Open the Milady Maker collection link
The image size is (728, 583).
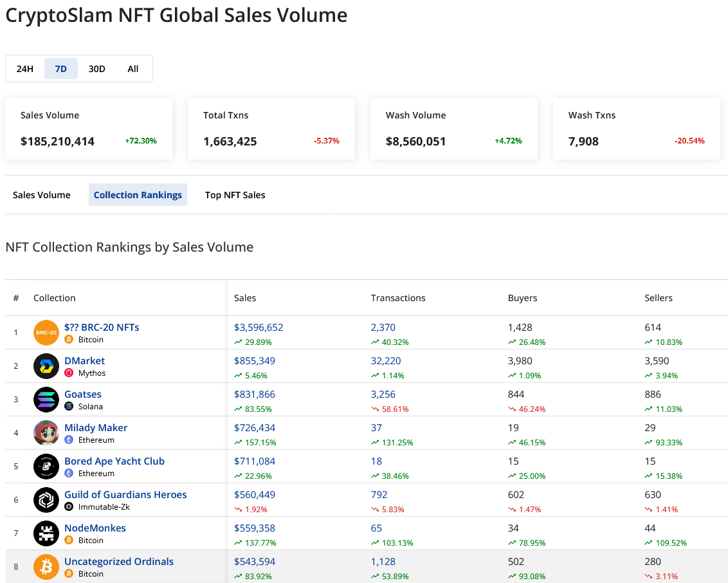tap(96, 427)
